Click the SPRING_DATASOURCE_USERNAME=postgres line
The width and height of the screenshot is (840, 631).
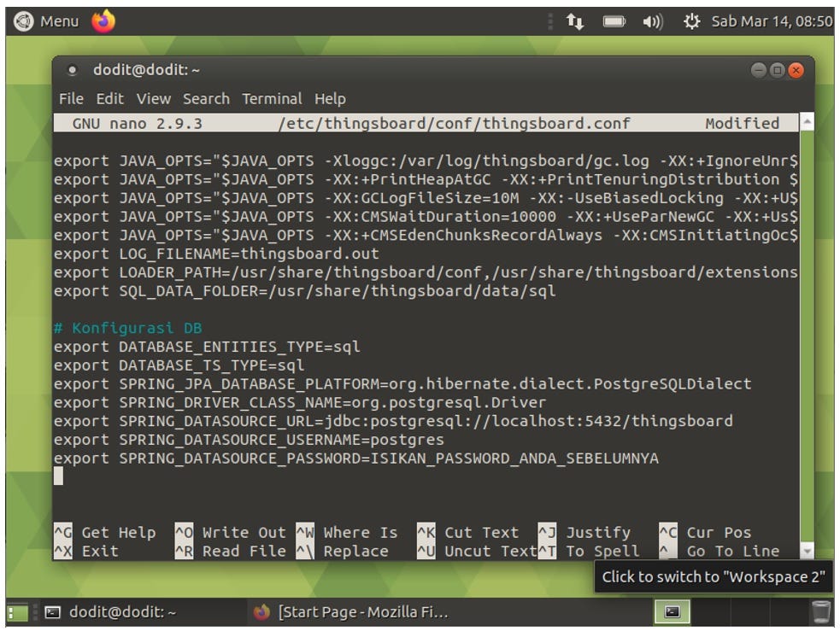point(249,440)
